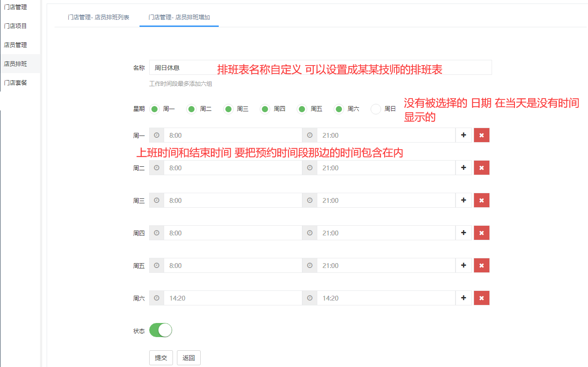This screenshot has height=367, width=588.
Task: Delete the 周四 time slot with the red X
Action: 481,233
